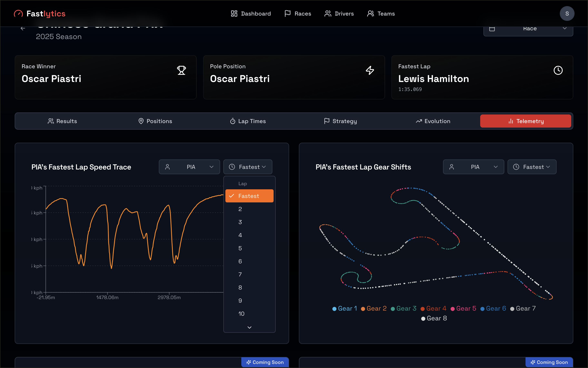Go back using the left arrow

click(x=23, y=28)
